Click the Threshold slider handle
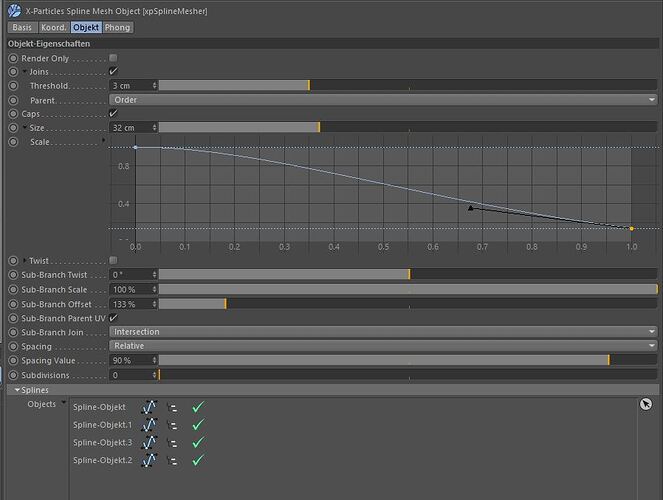Screen dimensions: 663x500 (309, 85)
